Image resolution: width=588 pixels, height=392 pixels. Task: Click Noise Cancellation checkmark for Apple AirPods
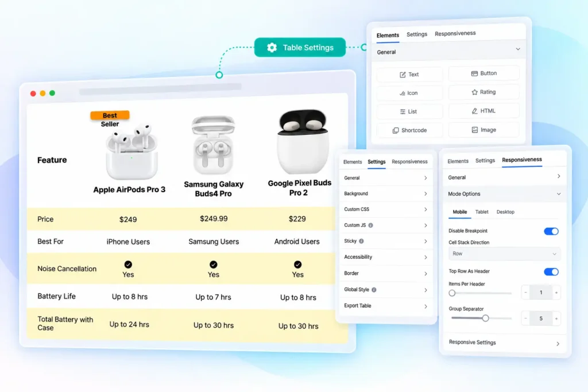tap(128, 265)
